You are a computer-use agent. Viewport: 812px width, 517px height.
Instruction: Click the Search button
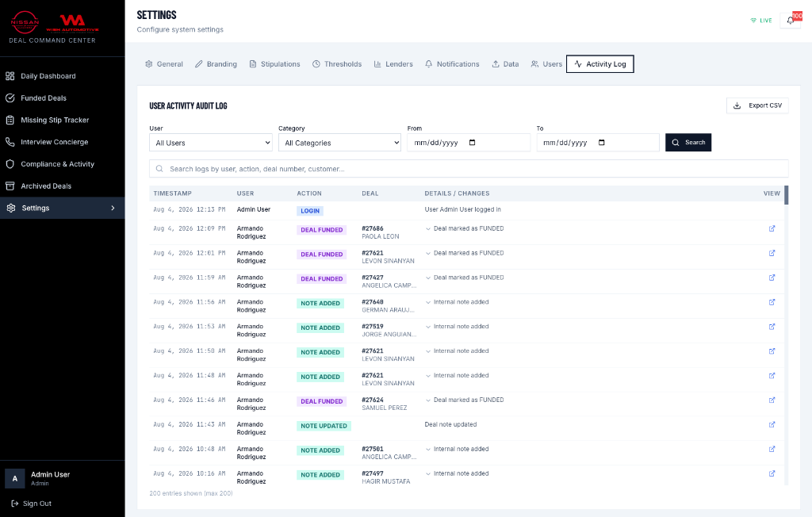[688, 143]
